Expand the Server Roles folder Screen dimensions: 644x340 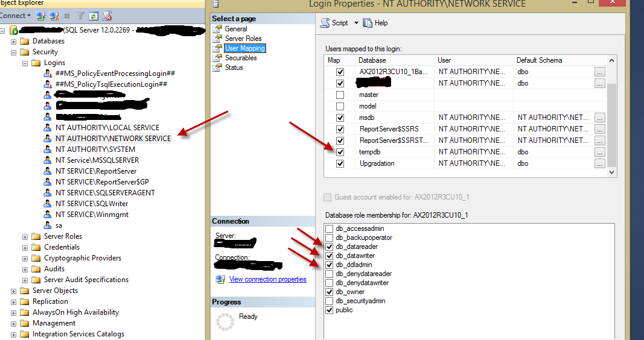[x=25, y=237]
